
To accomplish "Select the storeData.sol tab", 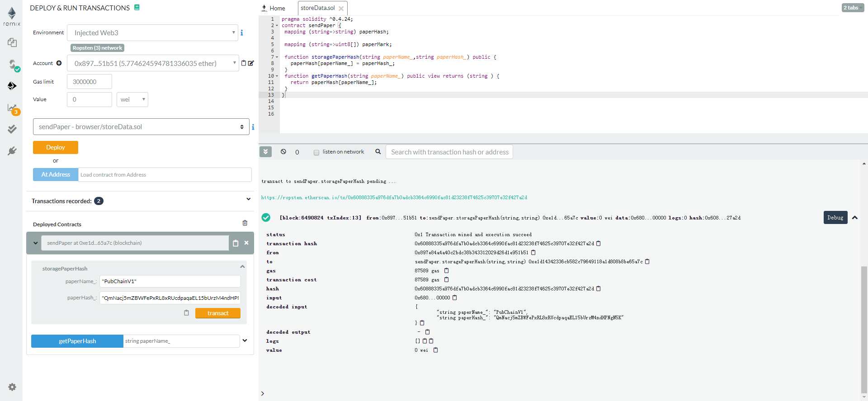I will (318, 8).
